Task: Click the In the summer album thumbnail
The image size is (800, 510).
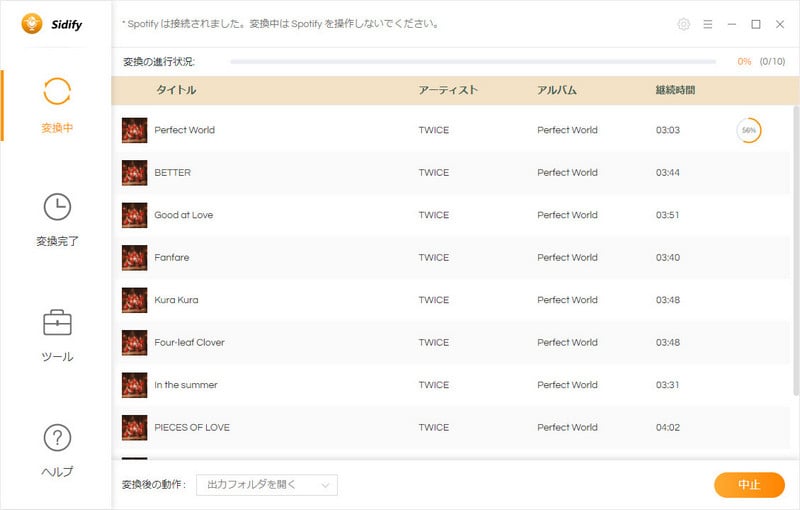Action: [134, 385]
